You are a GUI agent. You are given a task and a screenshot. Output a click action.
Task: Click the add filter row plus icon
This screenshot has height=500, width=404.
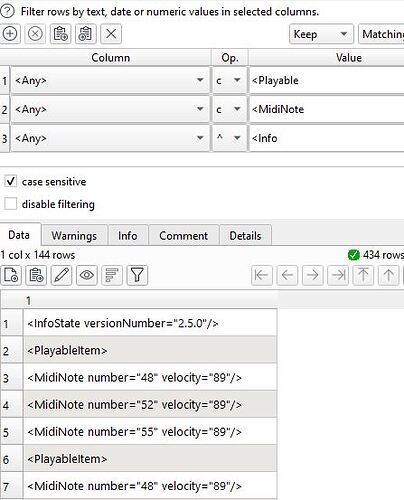point(10,34)
